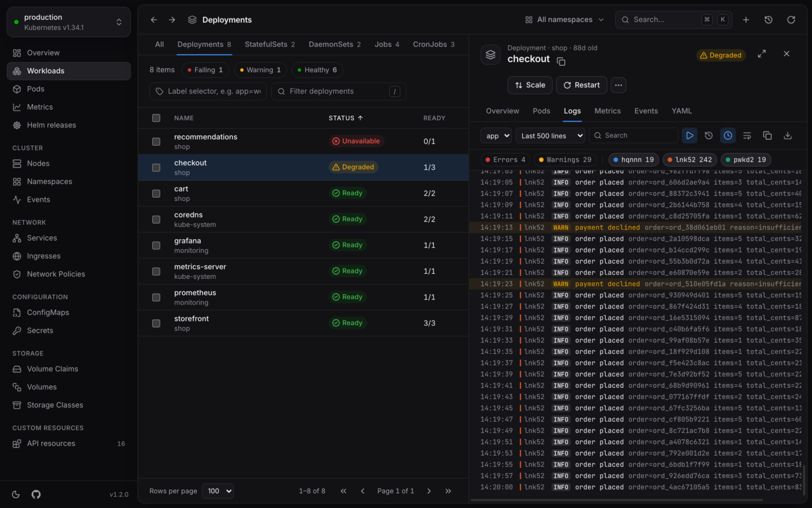Open the production cluster switcher
The height and width of the screenshot is (508, 812).
tap(69, 22)
